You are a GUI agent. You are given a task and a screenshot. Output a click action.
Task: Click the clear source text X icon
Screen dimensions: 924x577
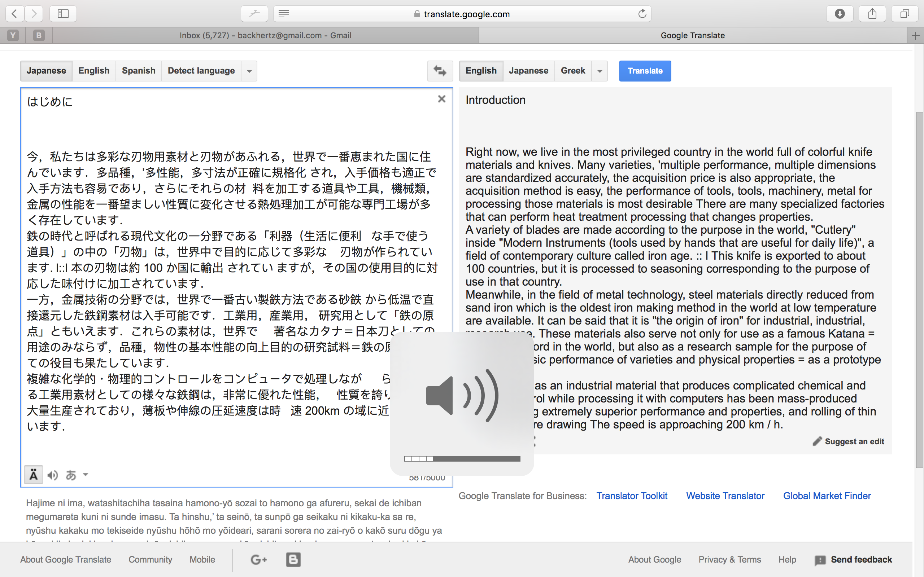(442, 99)
